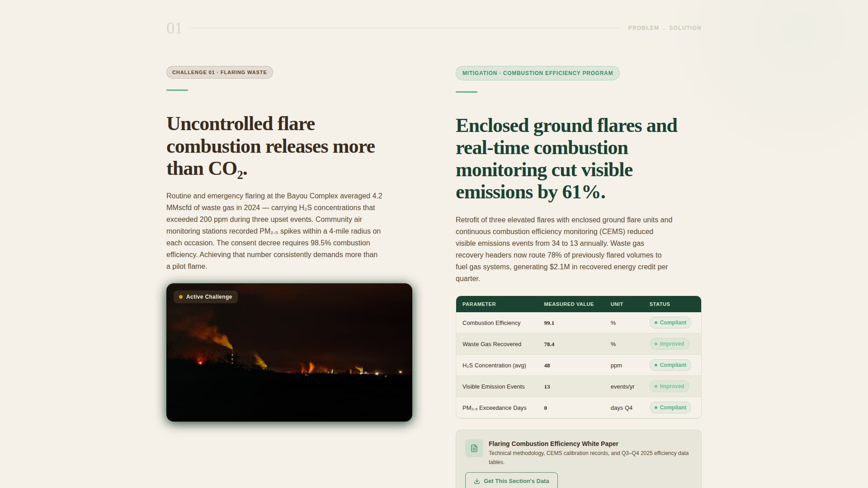Toggle the Active Challenge indicator on the image
This screenshot has height=488, width=868.
[205, 297]
